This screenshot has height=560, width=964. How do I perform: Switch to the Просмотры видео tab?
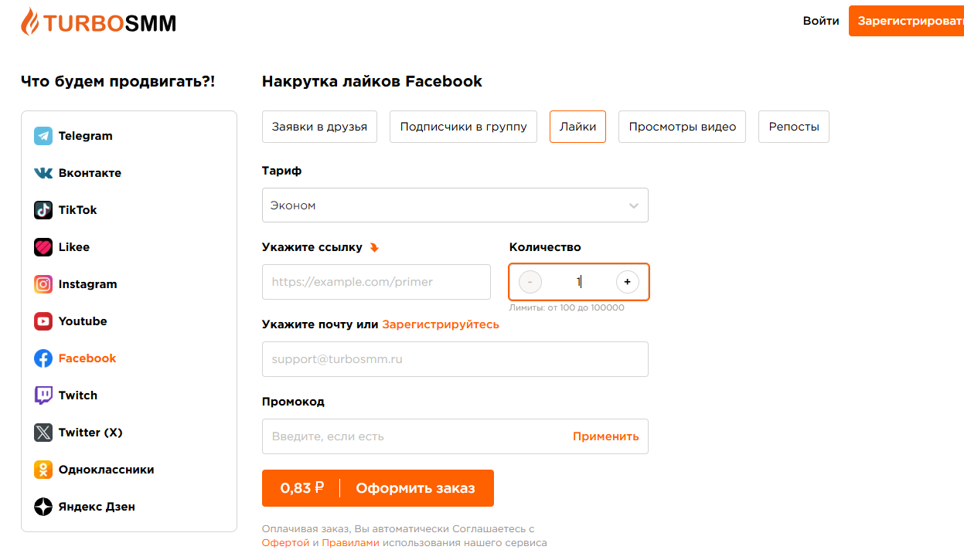click(x=683, y=127)
